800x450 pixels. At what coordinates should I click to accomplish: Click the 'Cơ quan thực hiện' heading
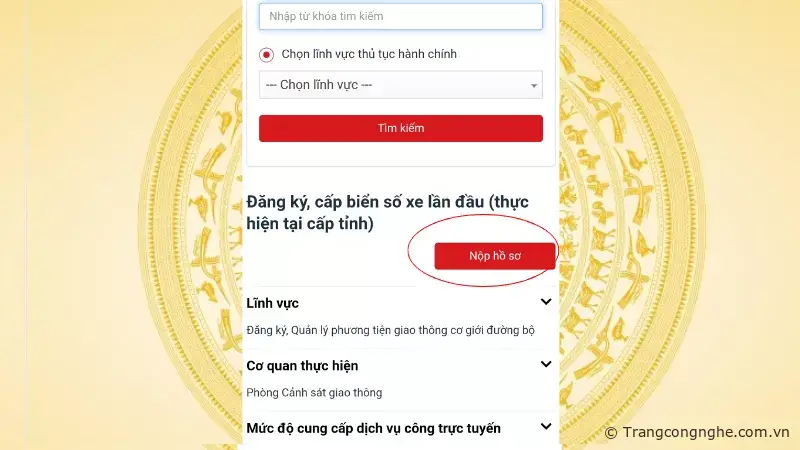click(302, 366)
